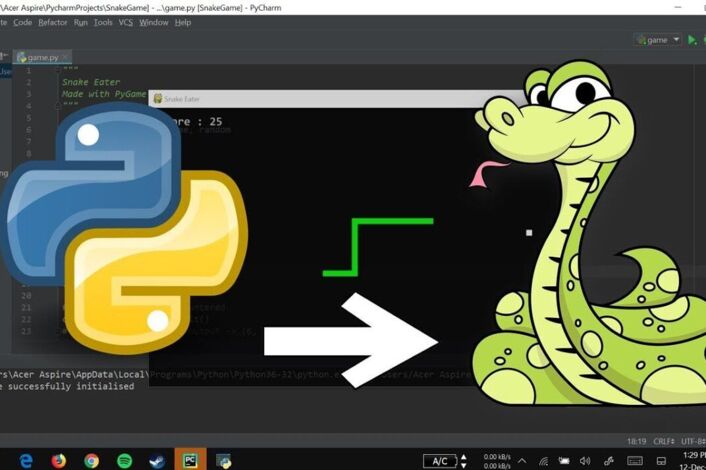This screenshot has width=706, height=470.
Task: Open Google Chrome from the taskbar
Action: (91, 461)
